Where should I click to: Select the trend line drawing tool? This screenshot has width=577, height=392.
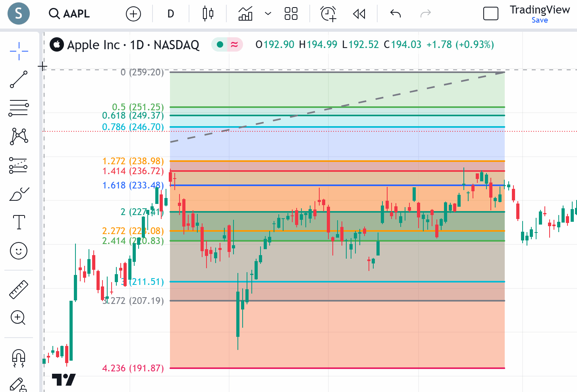[x=19, y=79]
